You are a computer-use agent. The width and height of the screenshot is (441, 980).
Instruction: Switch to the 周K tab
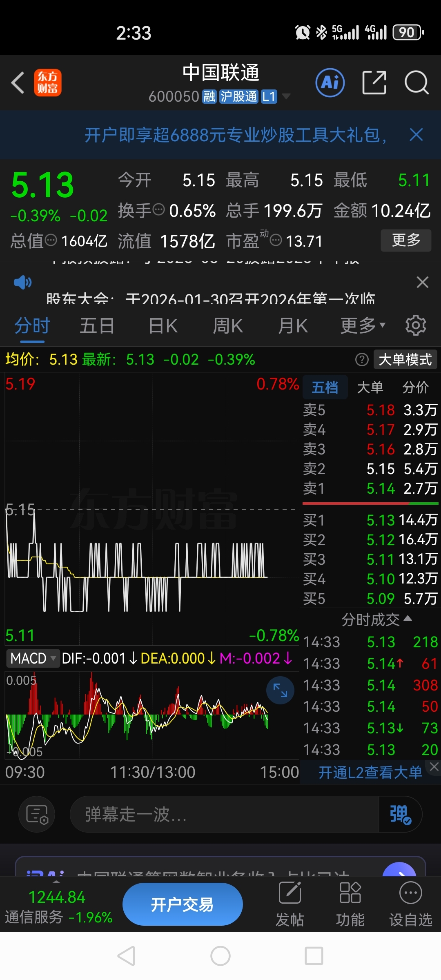228,325
